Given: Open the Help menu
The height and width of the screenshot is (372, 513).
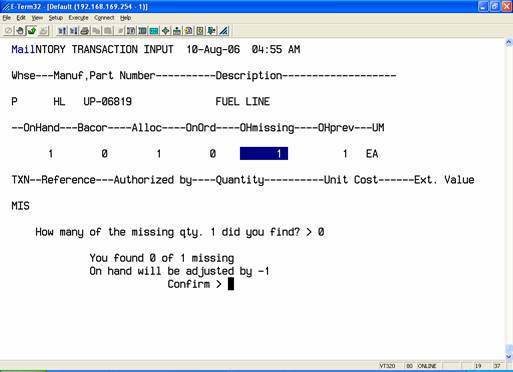Looking at the screenshot, I should [125, 18].
